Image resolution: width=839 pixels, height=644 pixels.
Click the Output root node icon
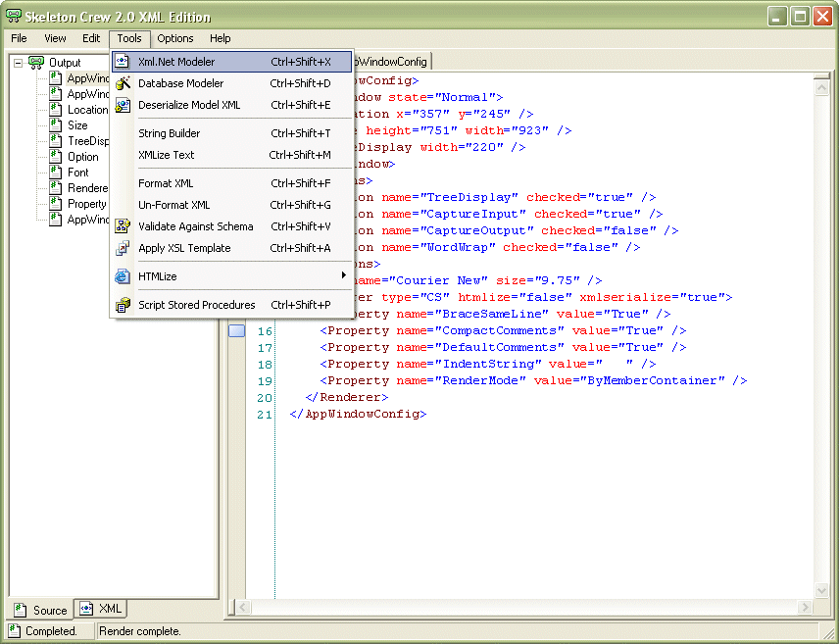point(36,63)
